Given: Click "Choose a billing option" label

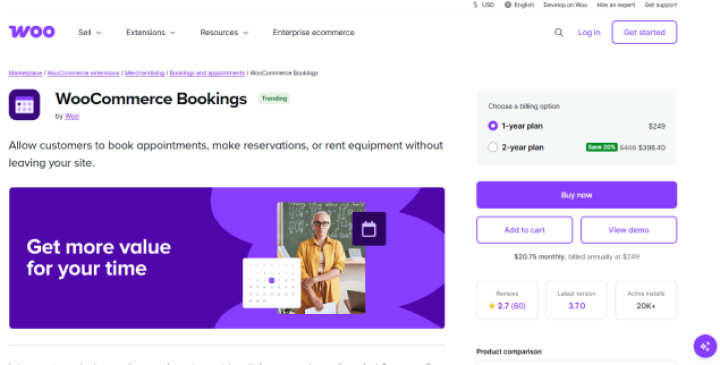Looking at the screenshot, I should 524,106.
